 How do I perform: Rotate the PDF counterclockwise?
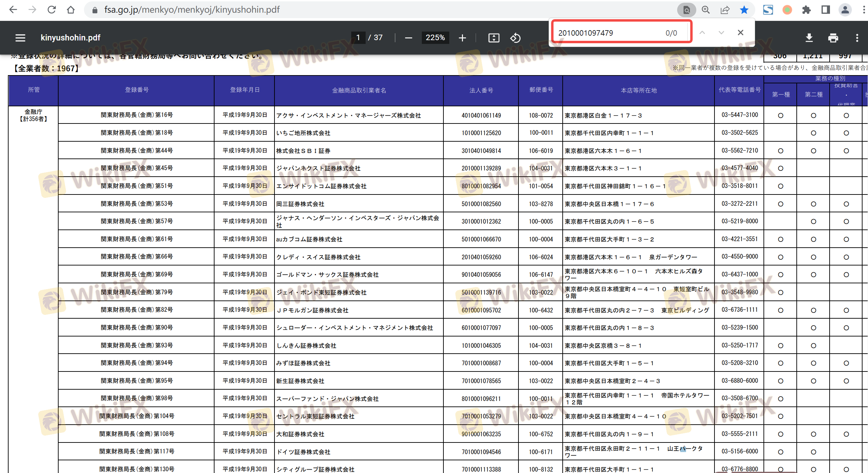tap(515, 38)
